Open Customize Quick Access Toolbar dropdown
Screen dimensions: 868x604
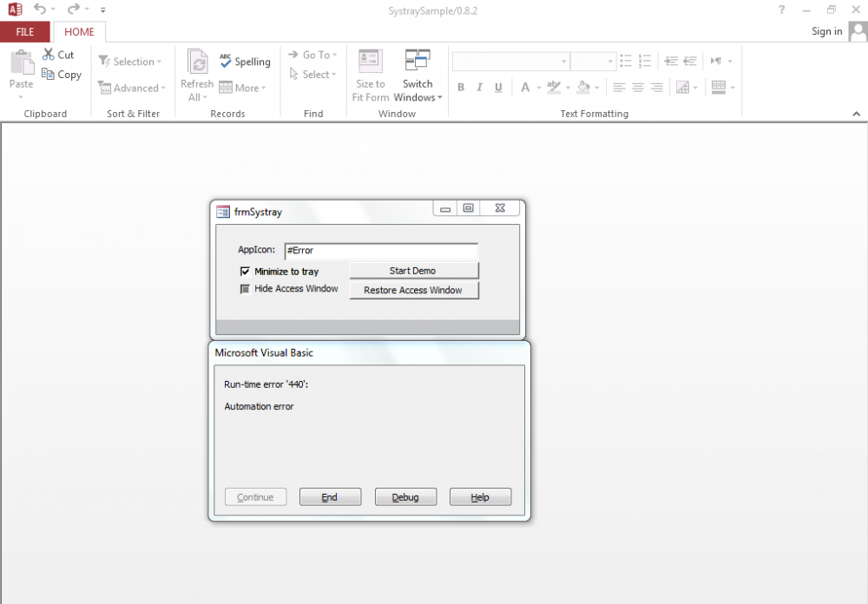(103, 10)
